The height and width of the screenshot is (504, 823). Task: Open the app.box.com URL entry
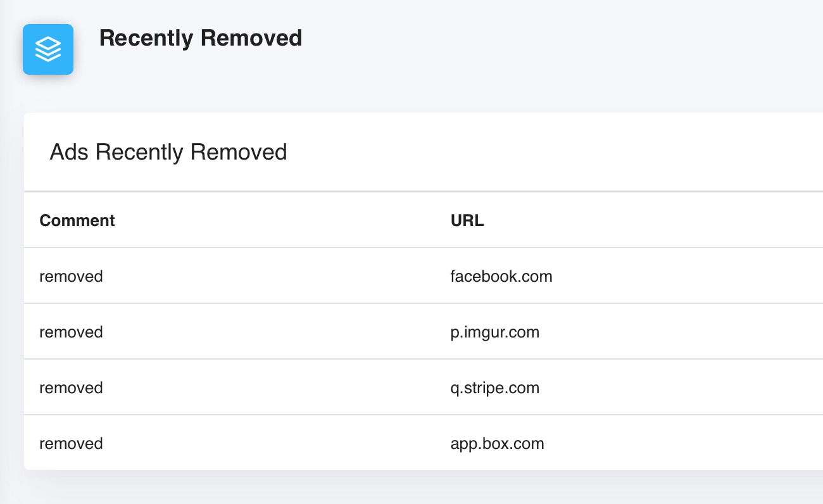[x=498, y=443]
